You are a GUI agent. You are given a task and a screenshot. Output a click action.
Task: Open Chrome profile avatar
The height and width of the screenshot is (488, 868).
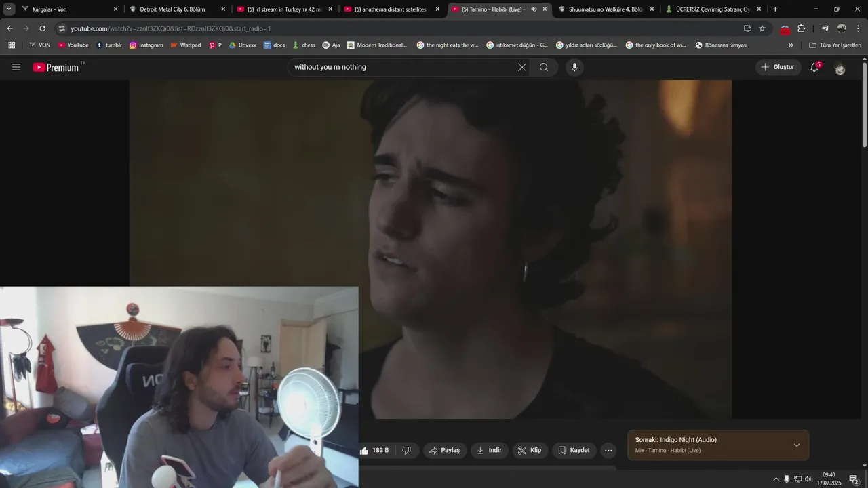[x=842, y=28]
